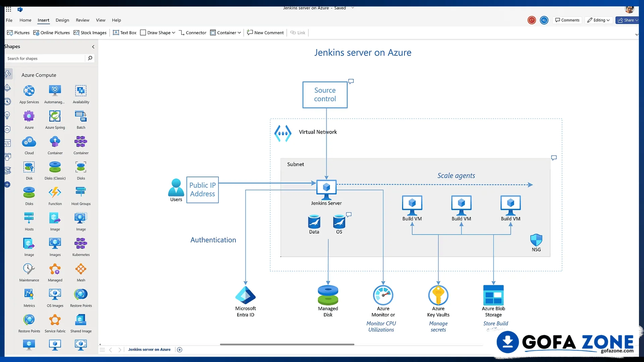
Task: Select the Data disk icon
Action: click(314, 222)
